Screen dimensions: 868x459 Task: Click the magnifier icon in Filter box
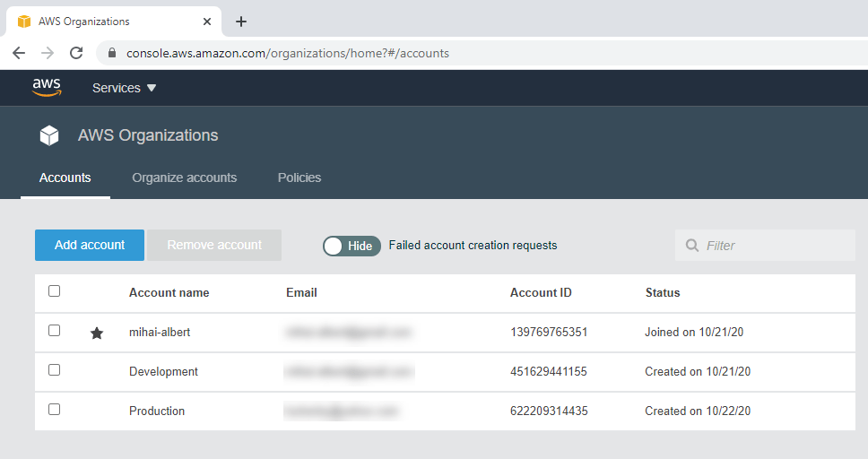point(691,246)
